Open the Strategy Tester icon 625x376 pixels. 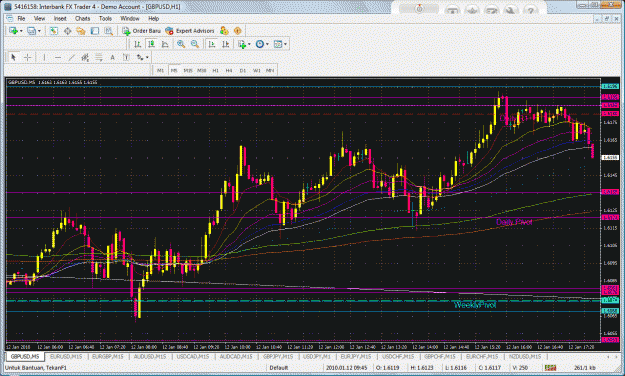pos(108,31)
